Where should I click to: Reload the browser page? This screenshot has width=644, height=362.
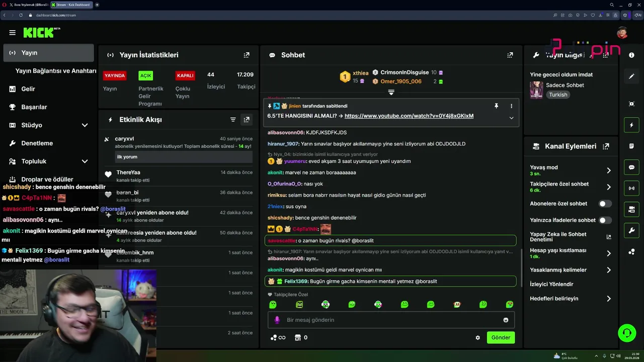[21, 15]
